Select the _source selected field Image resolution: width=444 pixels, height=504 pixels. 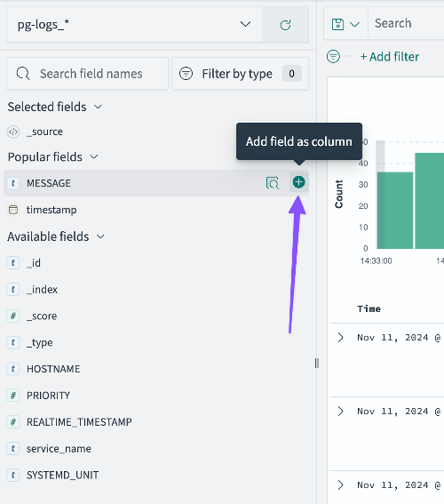coord(44,132)
